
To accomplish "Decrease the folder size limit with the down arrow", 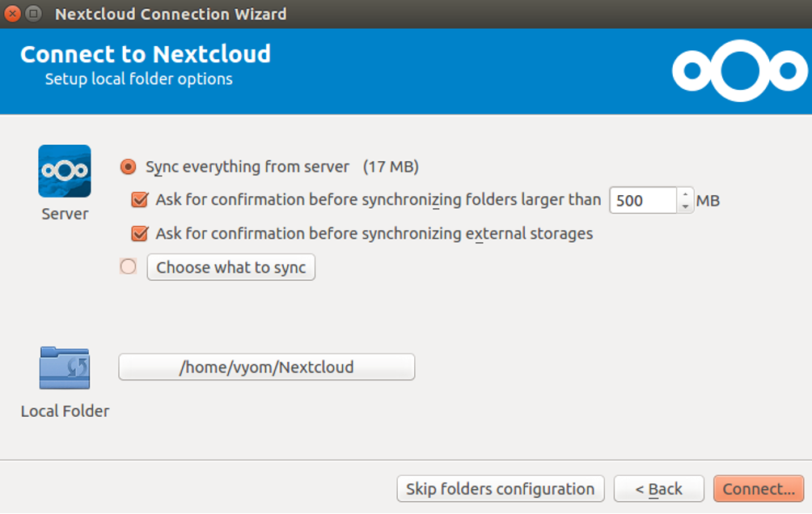I will (x=685, y=206).
